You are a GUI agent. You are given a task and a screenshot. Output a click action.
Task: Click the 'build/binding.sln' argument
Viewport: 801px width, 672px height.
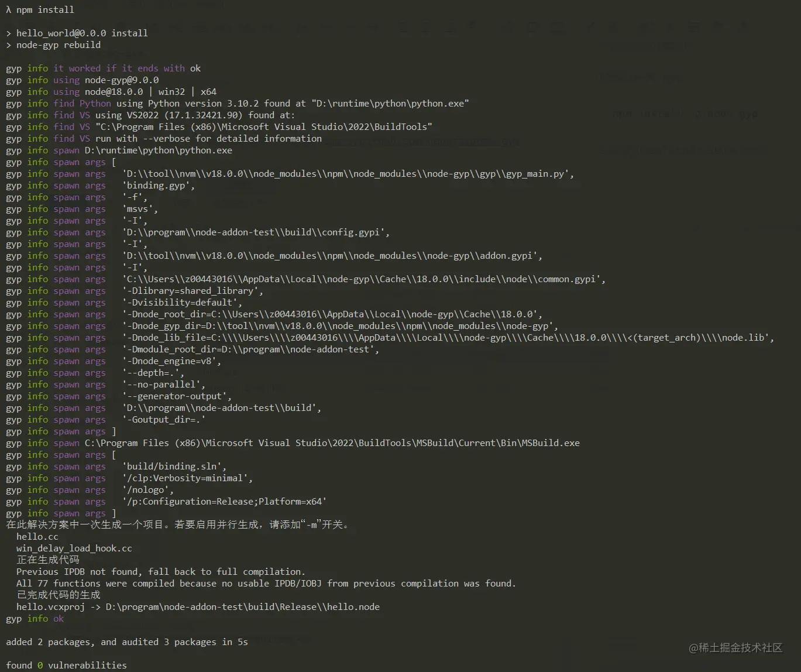pos(174,467)
